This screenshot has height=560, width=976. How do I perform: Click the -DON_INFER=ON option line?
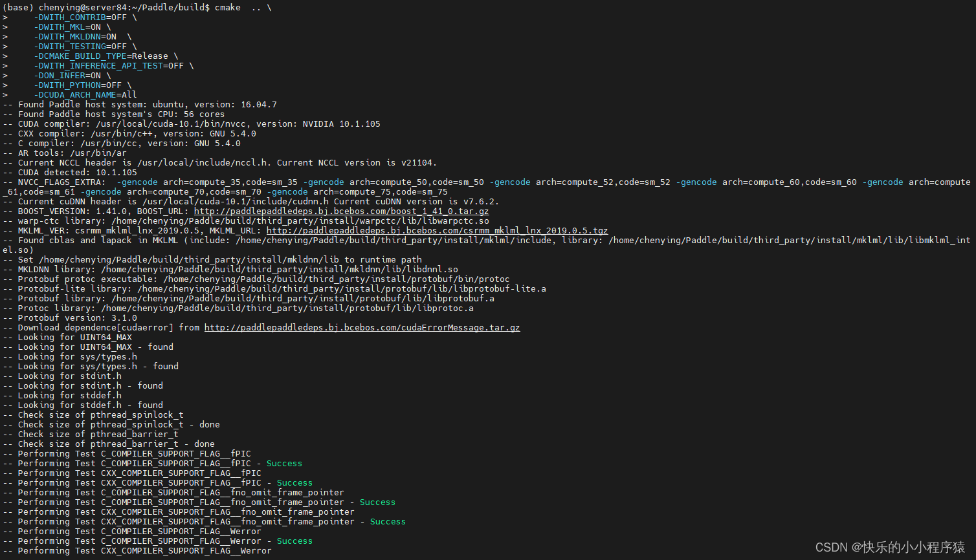pos(71,76)
